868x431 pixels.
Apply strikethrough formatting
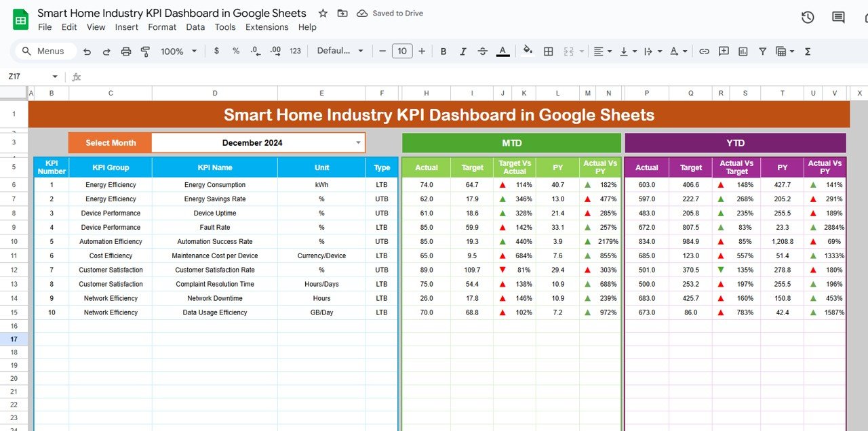[x=483, y=52]
